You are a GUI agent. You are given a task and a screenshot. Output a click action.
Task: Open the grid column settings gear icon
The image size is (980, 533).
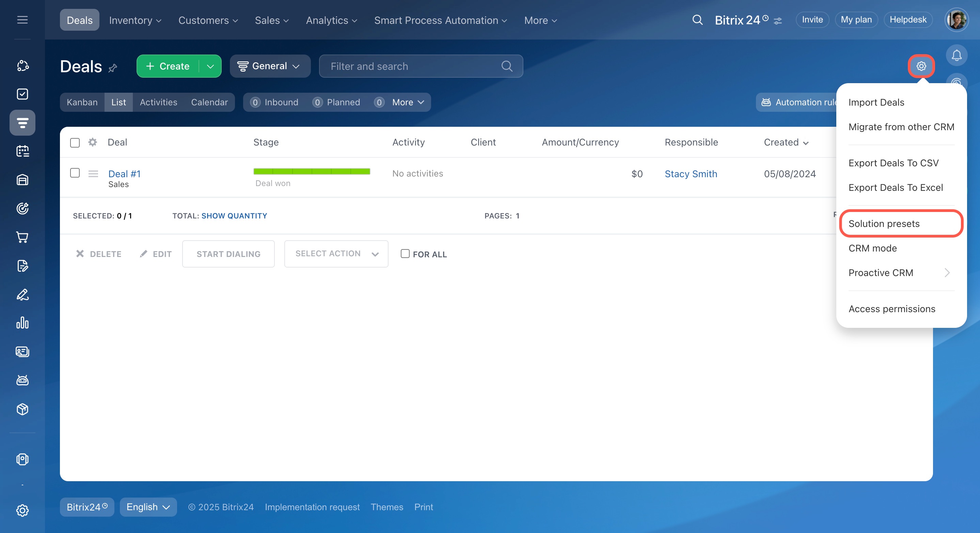[x=92, y=142]
